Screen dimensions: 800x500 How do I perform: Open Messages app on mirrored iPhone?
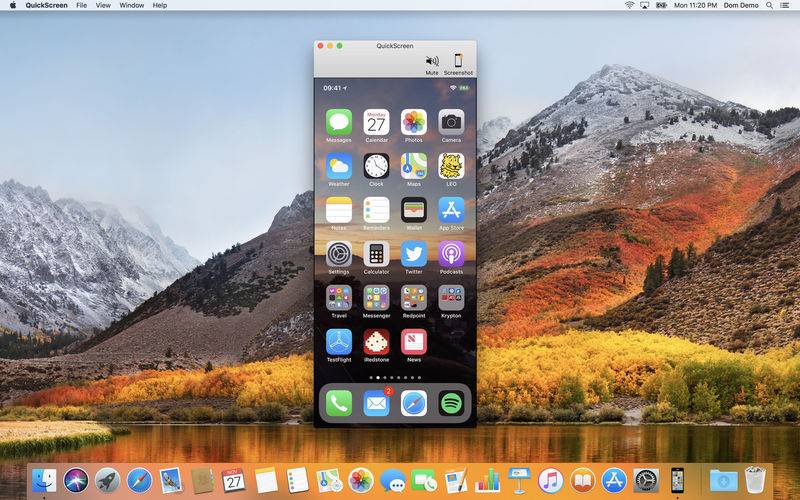pos(339,122)
